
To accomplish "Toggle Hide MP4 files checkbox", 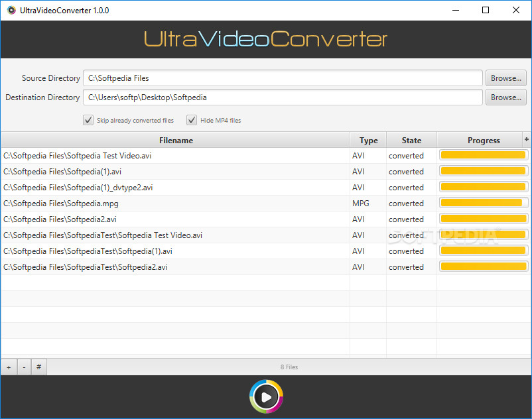I will point(192,120).
